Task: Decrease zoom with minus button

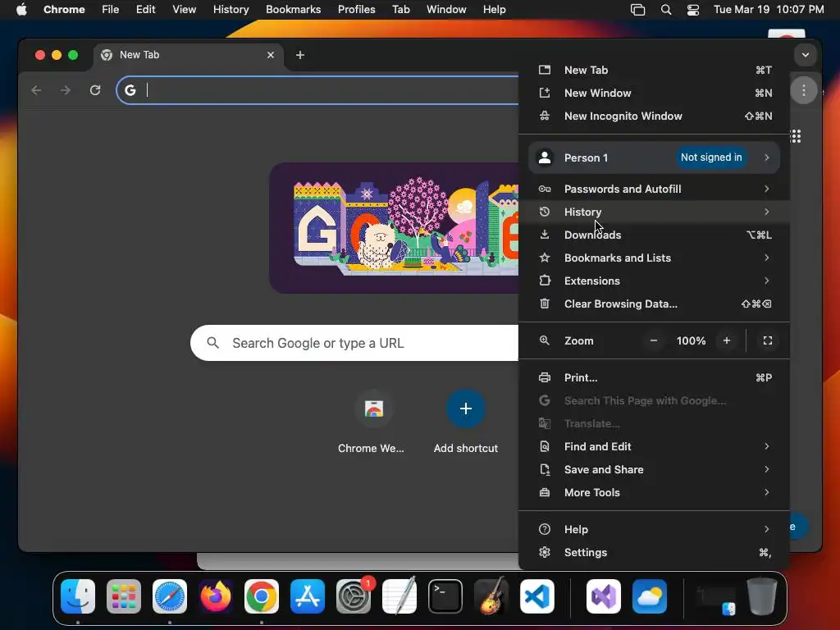Action: [654, 340]
